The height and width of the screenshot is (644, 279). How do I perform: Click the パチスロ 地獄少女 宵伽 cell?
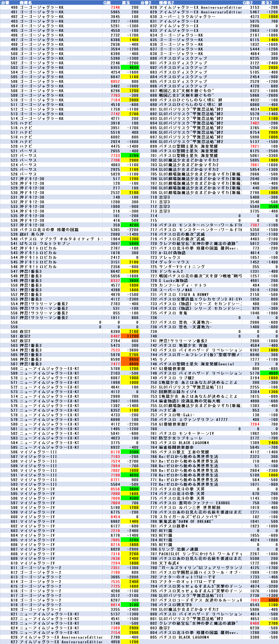pyautogui.click(x=200, y=345)
